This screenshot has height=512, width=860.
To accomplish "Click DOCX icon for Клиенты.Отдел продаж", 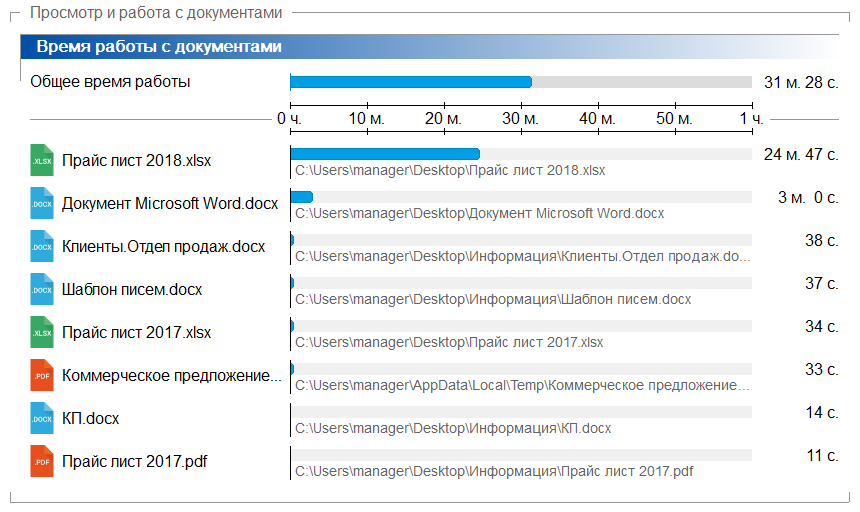I will click(41, 246).
